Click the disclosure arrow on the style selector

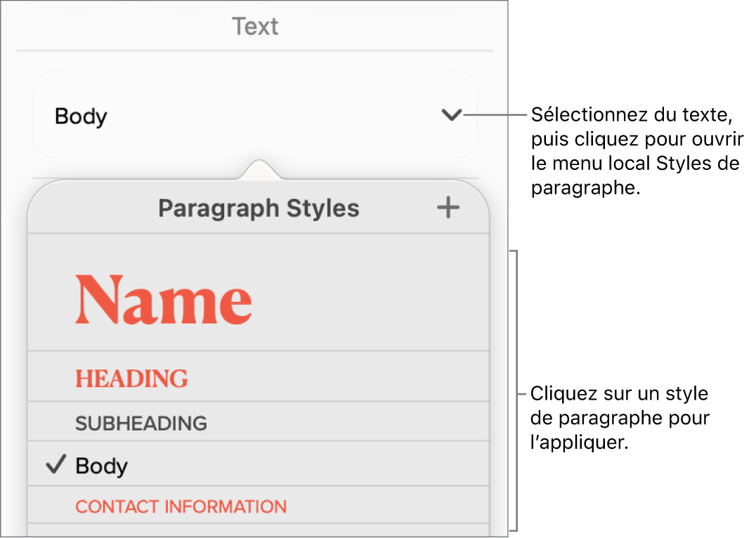(x=453, y=116)
